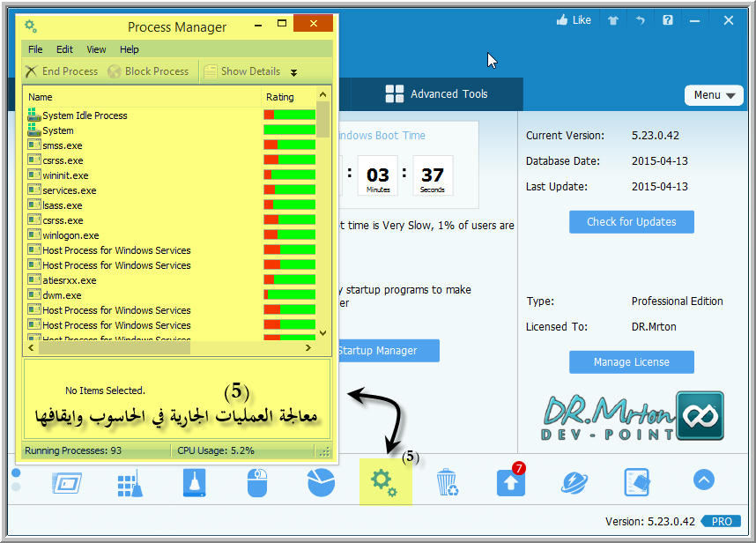
Task: Click the horizontal scrollbar left arrow in the process list
Action: click(31, 347)
